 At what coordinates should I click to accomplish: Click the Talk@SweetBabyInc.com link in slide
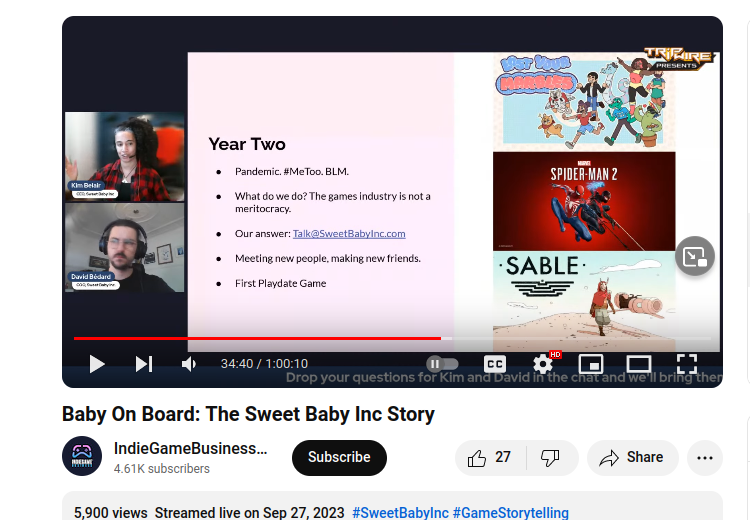pos(349,233)
